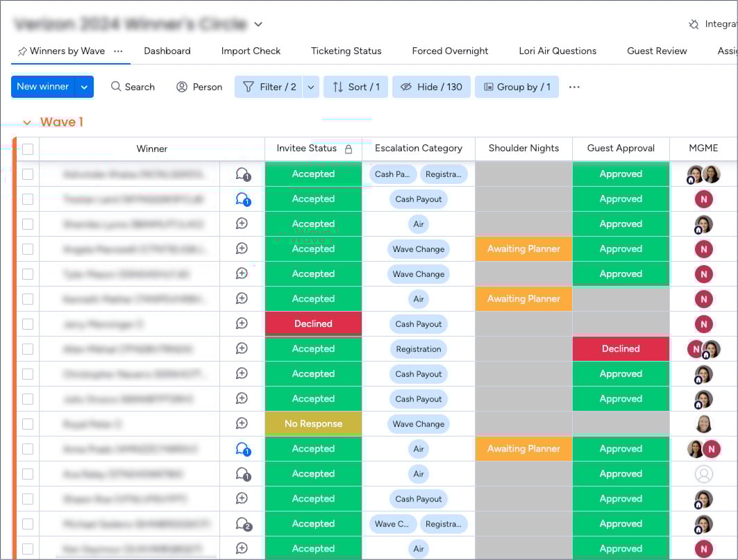Open the Person filter icon
This screenshot has width=738, height=560.
182,87
